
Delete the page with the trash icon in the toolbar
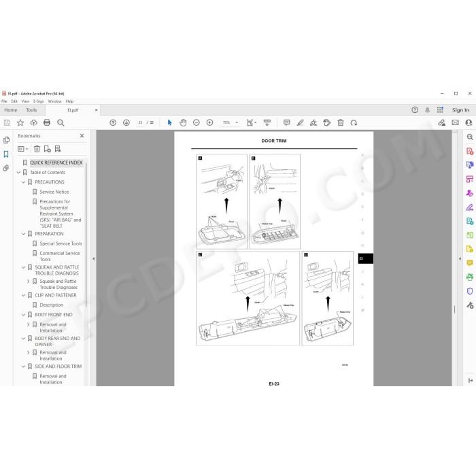point(341,122)
